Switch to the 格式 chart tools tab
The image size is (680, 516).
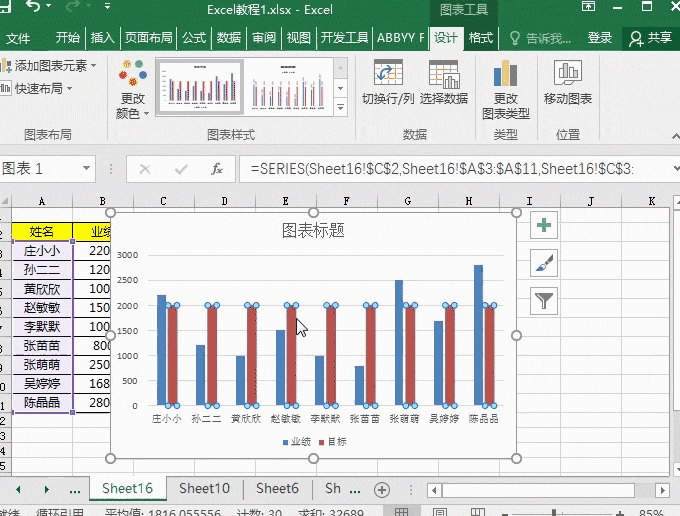481,38
